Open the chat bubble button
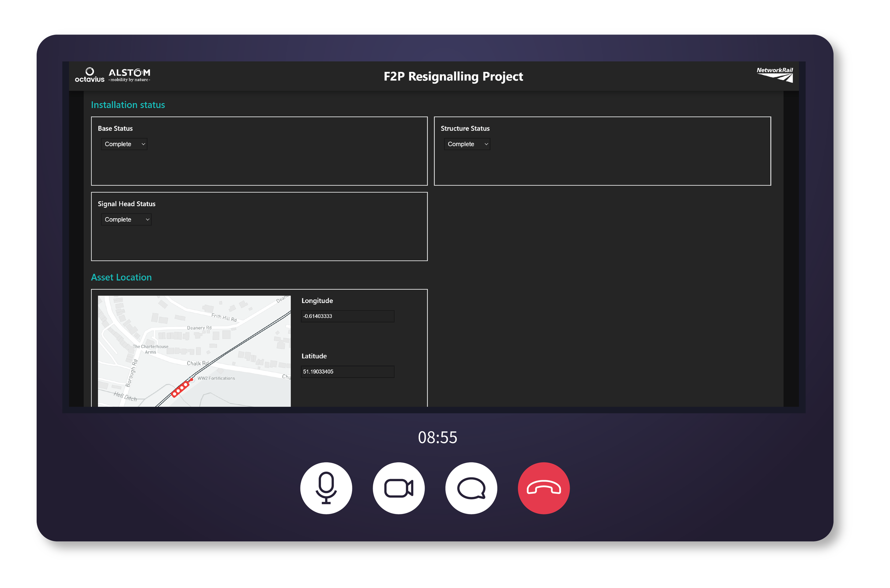 [471, 488]
